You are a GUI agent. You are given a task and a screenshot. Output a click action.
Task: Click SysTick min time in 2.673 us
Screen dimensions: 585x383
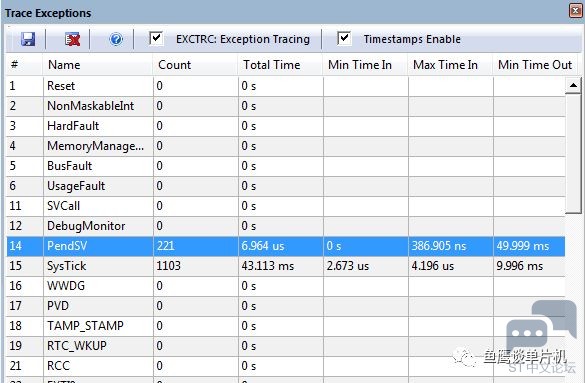[x=348, y=266]
